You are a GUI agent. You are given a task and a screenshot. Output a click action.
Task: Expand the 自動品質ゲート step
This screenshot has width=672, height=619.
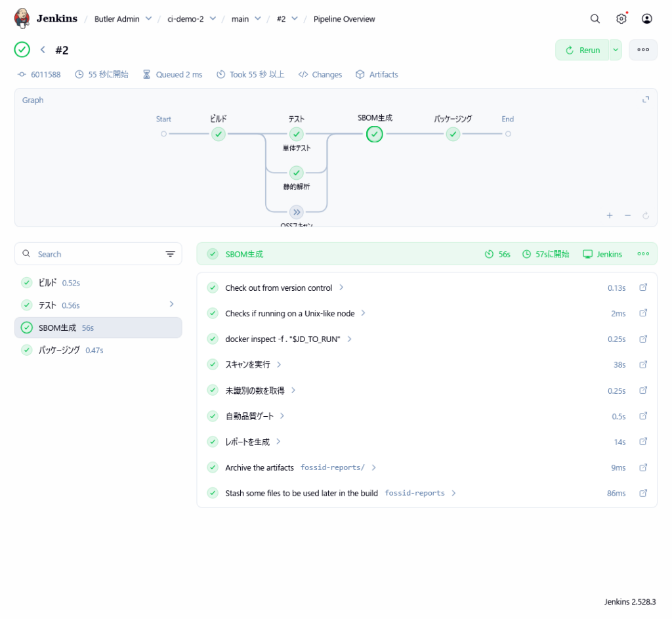click(x=282, y=416)
